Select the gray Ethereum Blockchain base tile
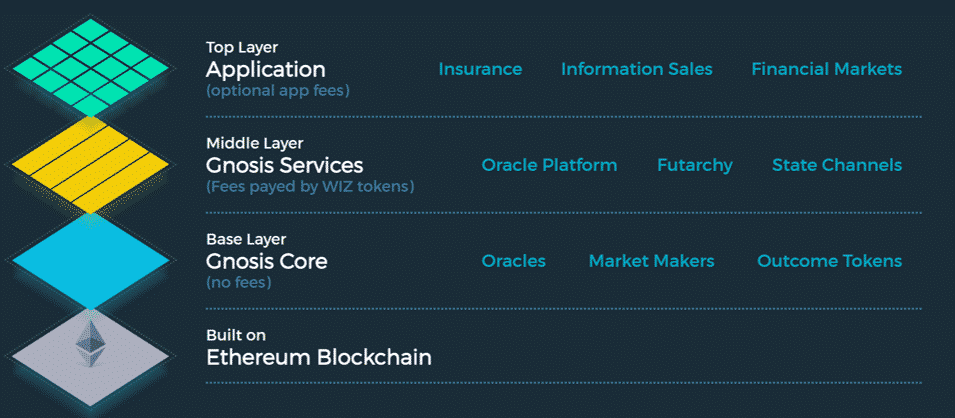This screenshot has height=418, width=955. [x=90, y=357]
